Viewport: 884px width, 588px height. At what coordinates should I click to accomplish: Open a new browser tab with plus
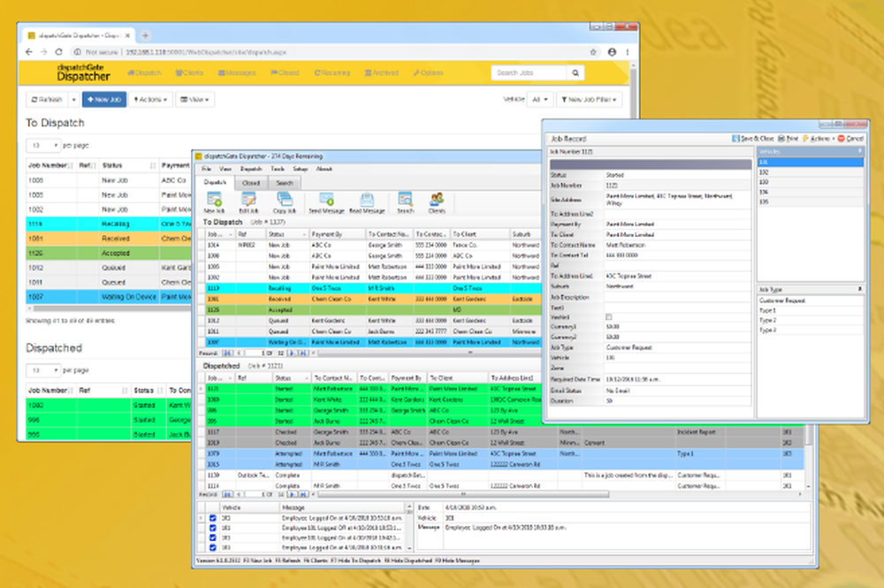[146, 35]
